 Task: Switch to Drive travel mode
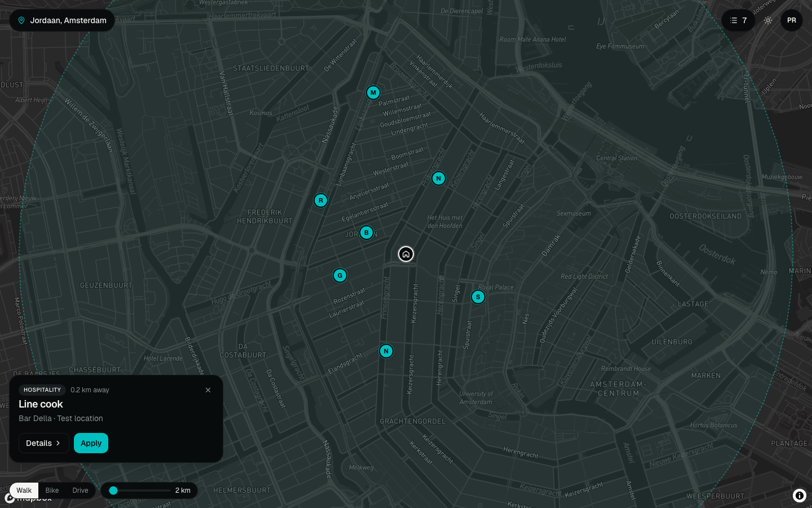click(x=80, y=491)
